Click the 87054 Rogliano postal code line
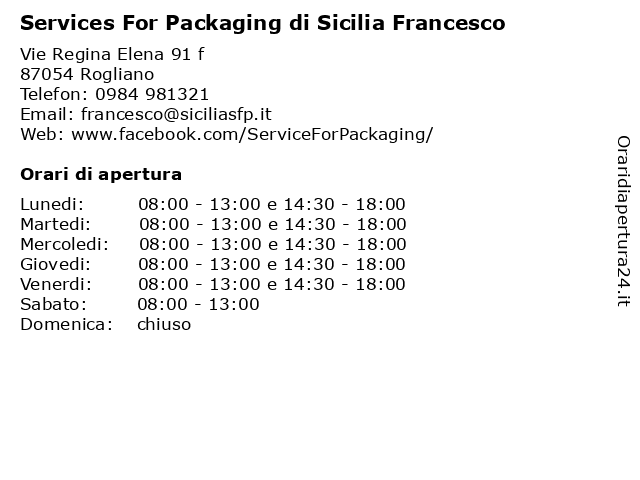Image resolution: width=640 pixels, height=480 pixels. (x=87, y=74)
